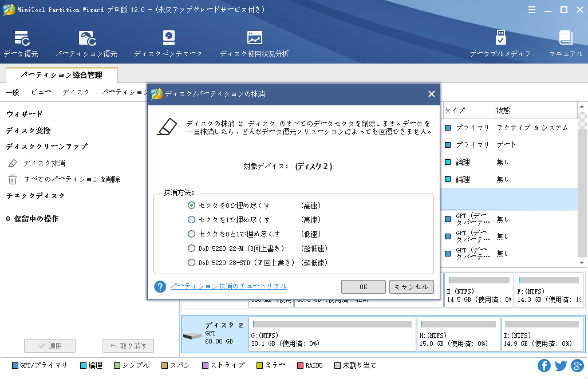Choose DoD 5220.22-M 3-pass wipe method
Image resolution: width=588 pixels, height=379 pixels.
[192, 248]
